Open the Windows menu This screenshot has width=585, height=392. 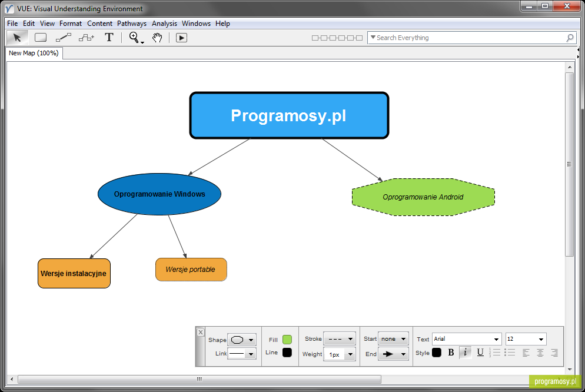[x=196, y=24]
